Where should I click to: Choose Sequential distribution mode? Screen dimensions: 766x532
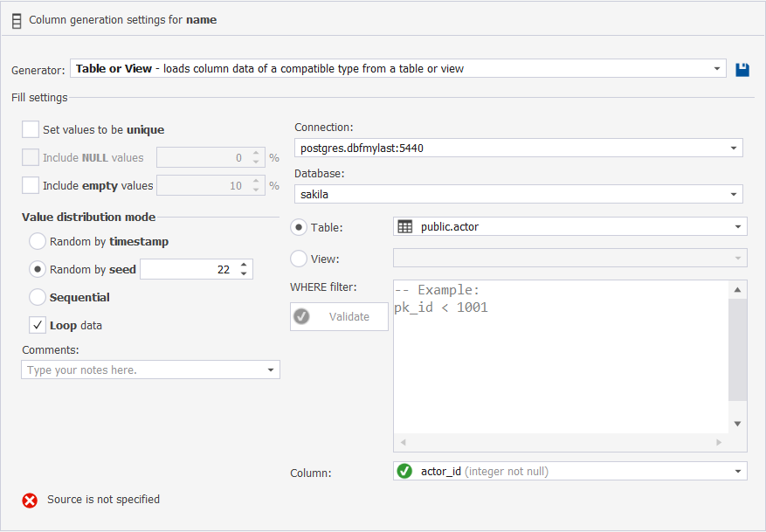[x=38, y=297]
